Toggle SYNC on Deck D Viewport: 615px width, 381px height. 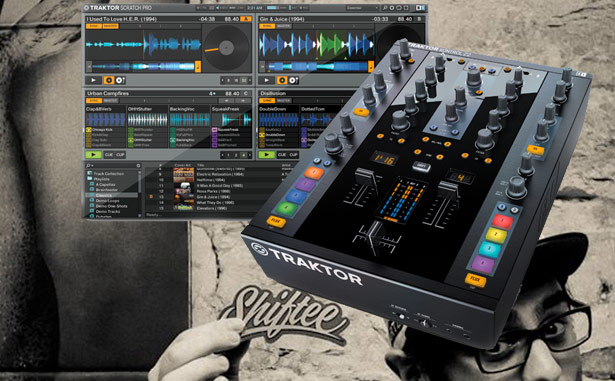pyautogui.click(x=267, y=101)
